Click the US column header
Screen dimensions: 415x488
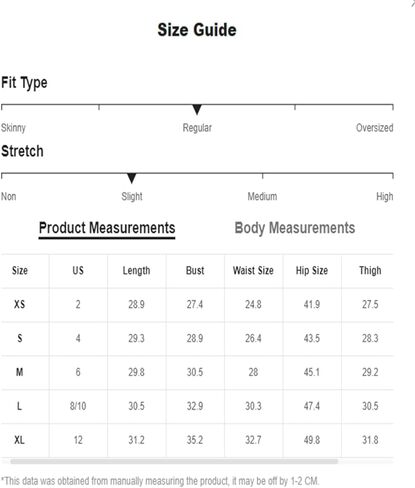tap(78, 270)
